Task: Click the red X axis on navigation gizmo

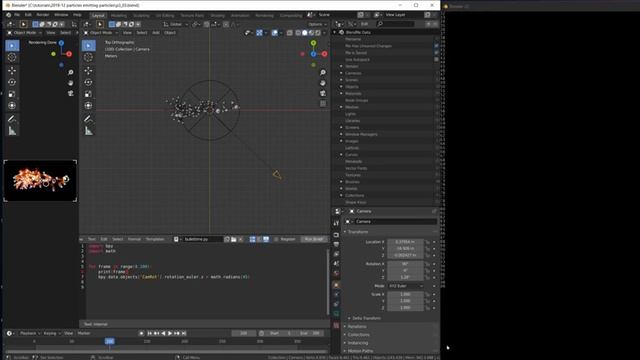Action: (x=324, y=54)
